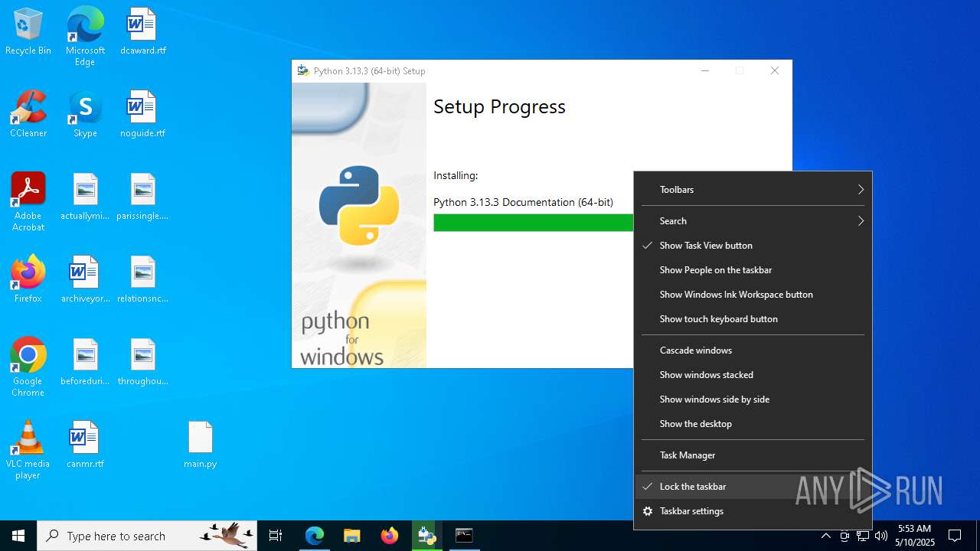Minimize the Python Setup window
The height and width of the screenshot is (551, 980).
pos(705,71)
